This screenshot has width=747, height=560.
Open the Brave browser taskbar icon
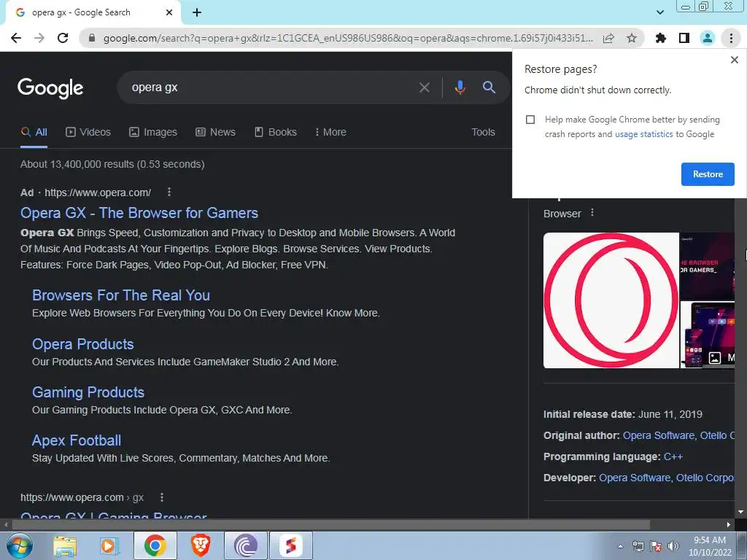[x=201, y=545]
